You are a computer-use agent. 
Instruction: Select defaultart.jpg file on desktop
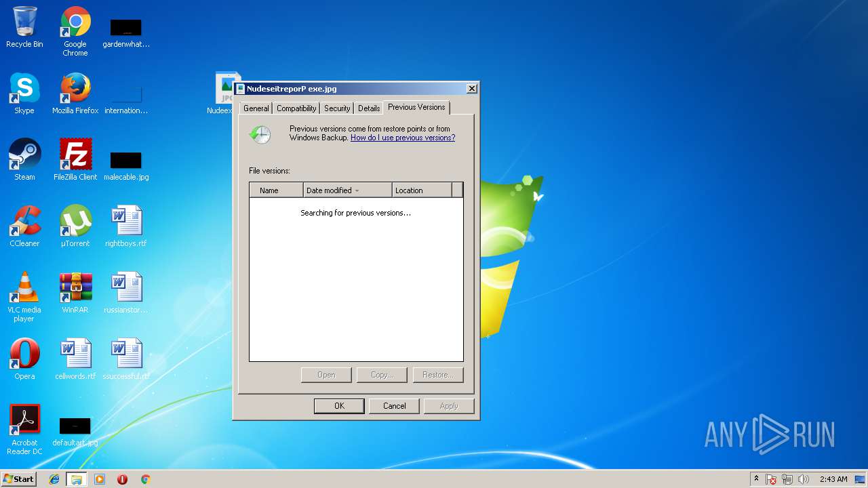pyautogui.click(x=75, y=431)
